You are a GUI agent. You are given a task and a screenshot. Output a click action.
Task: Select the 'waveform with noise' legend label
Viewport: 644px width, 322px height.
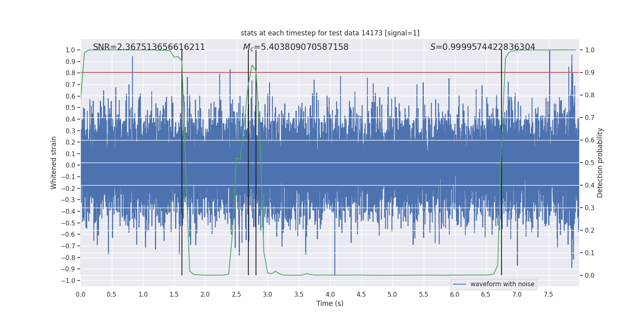click(x=502, y=284)
